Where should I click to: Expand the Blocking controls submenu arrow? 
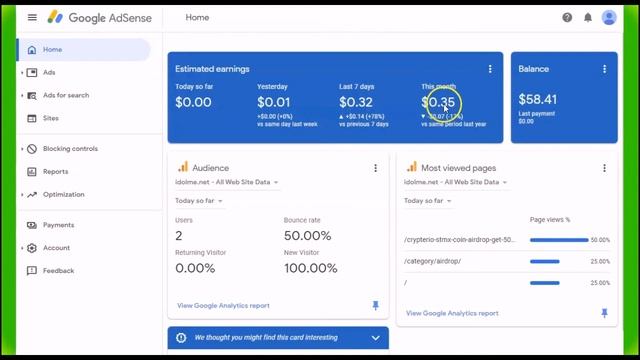point(22,149)
